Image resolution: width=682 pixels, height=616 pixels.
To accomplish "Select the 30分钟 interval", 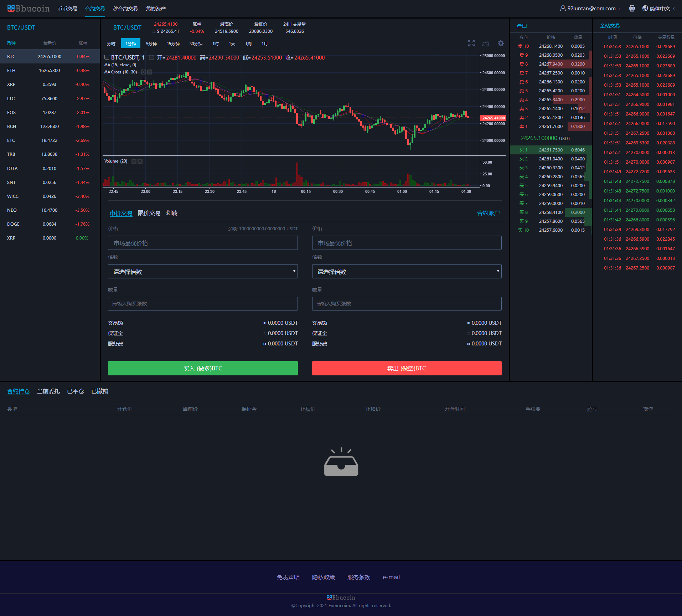I will (x=196, y=43).
